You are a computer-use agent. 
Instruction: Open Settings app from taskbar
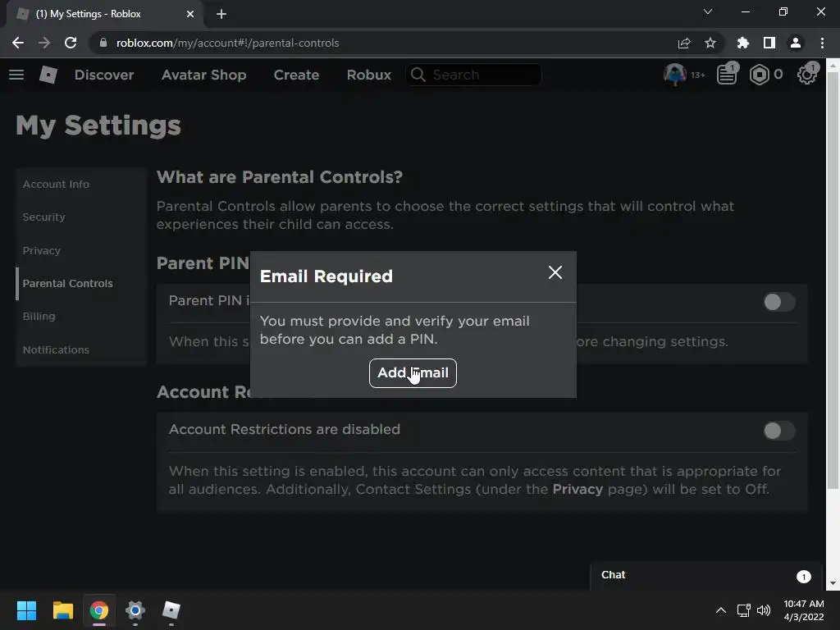click(x=135, y=610)
